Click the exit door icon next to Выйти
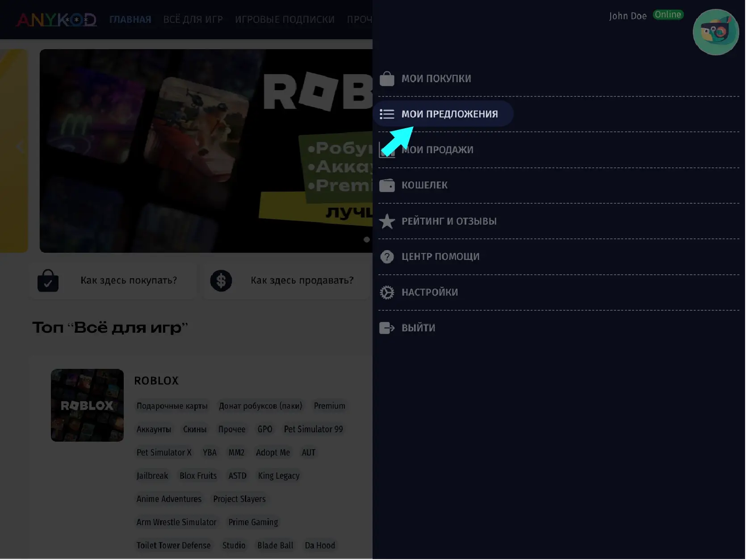This screenshot has height=560, width=746. tap(387, 328)
